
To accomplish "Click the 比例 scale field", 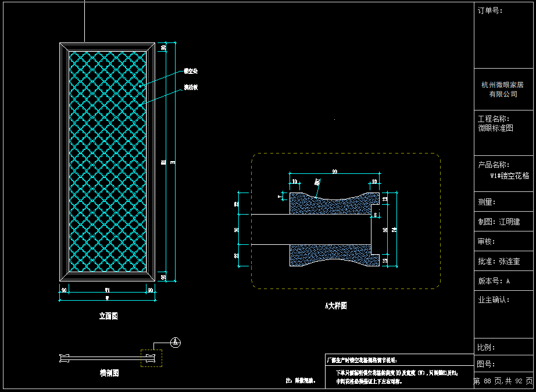I will (486, 347).
